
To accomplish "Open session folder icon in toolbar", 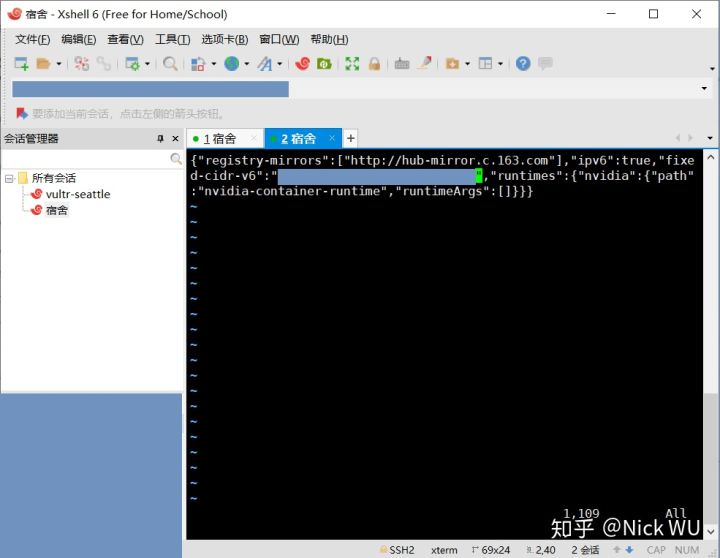I will click(43, 63).
